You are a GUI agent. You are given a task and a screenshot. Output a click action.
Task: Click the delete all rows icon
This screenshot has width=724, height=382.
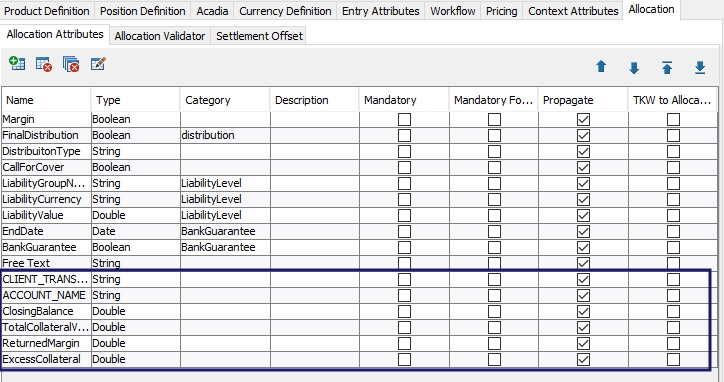point(71,64)
